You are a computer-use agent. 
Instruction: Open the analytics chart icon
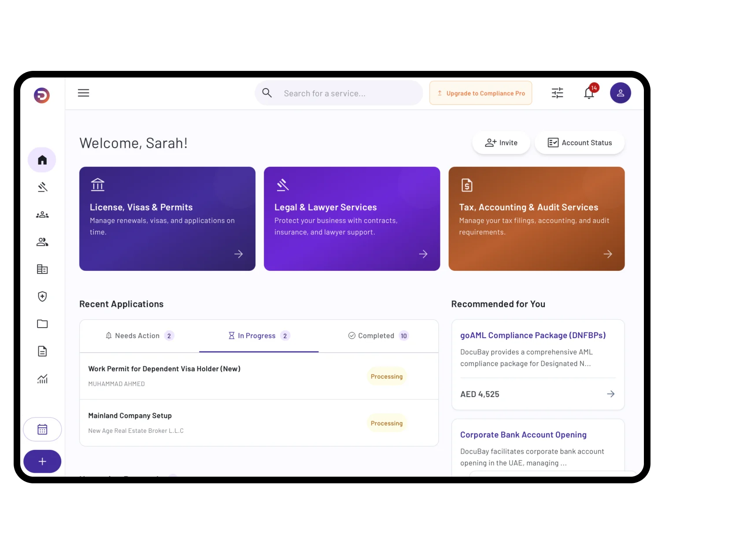tap(42, 379)
